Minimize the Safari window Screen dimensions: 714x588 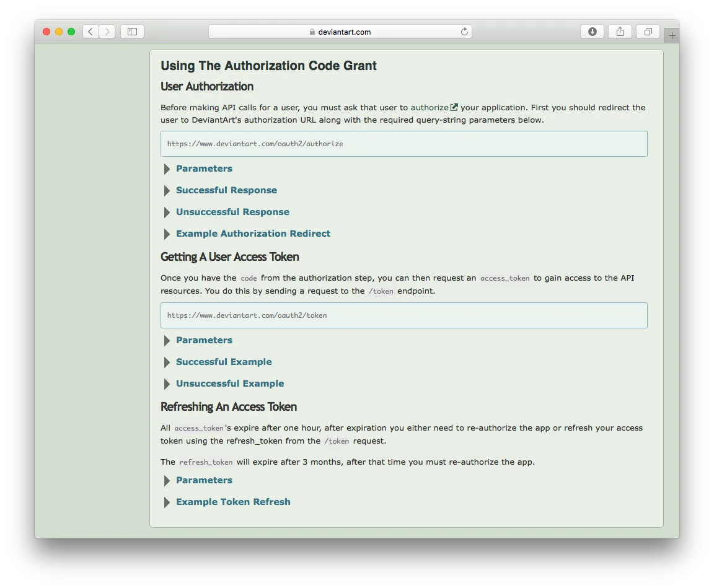(59, 32)
